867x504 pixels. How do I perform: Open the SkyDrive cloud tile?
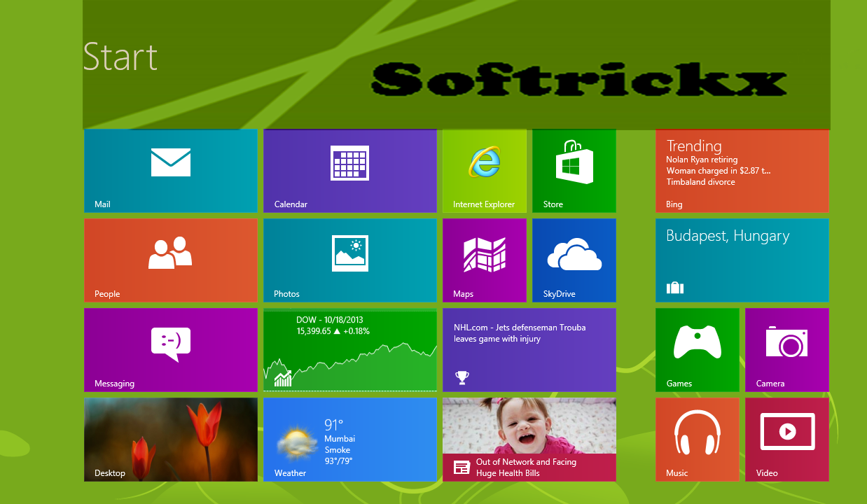click(x=574, y=260)
